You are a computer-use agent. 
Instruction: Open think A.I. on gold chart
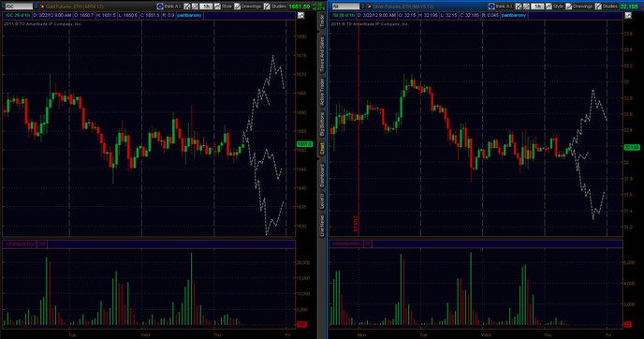pos(169,7)
